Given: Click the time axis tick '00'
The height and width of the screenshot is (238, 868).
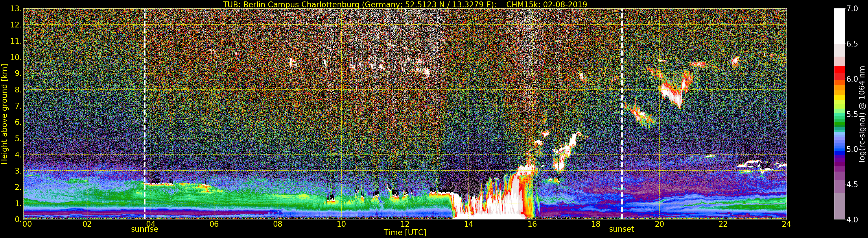Looking at the screenshot, I should 27,224.
